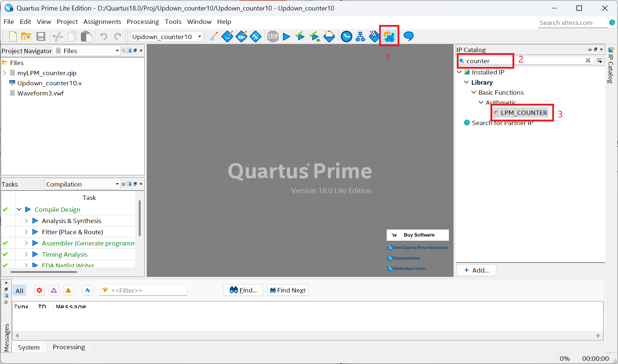This screenshot has height=364, width=618.
Task: Redo the last action
Action: point(118,37)
